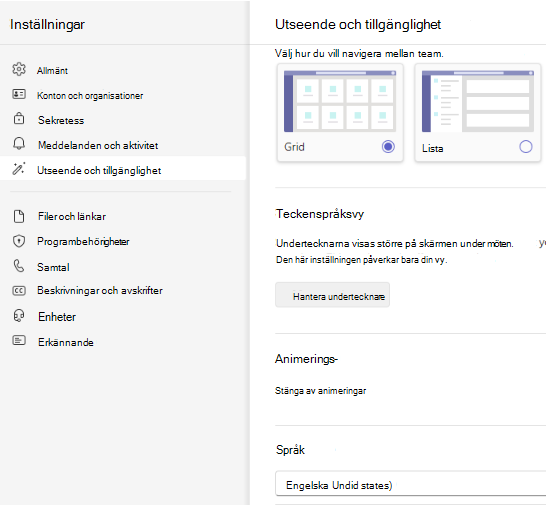Select the Lista radio button
The image size is (553, 505).
(x=526, y=147)
